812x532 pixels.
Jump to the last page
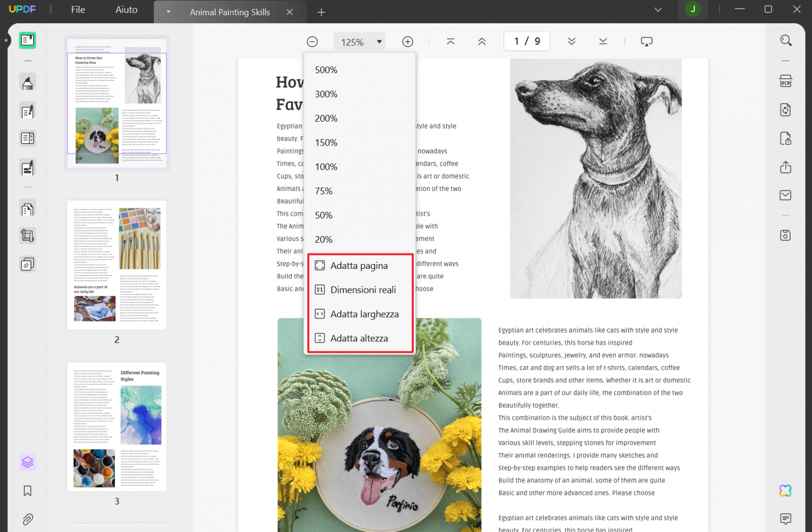click(x=603, y=41)
